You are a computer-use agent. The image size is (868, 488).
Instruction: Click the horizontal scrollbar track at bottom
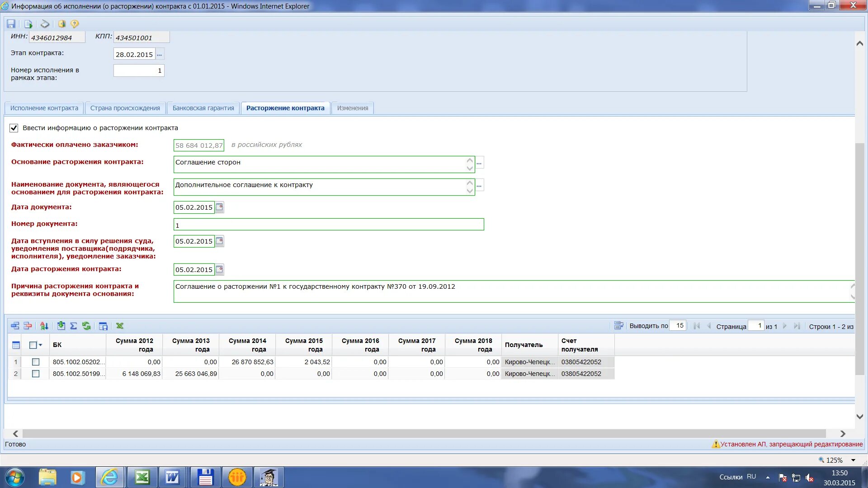[424, 434]
